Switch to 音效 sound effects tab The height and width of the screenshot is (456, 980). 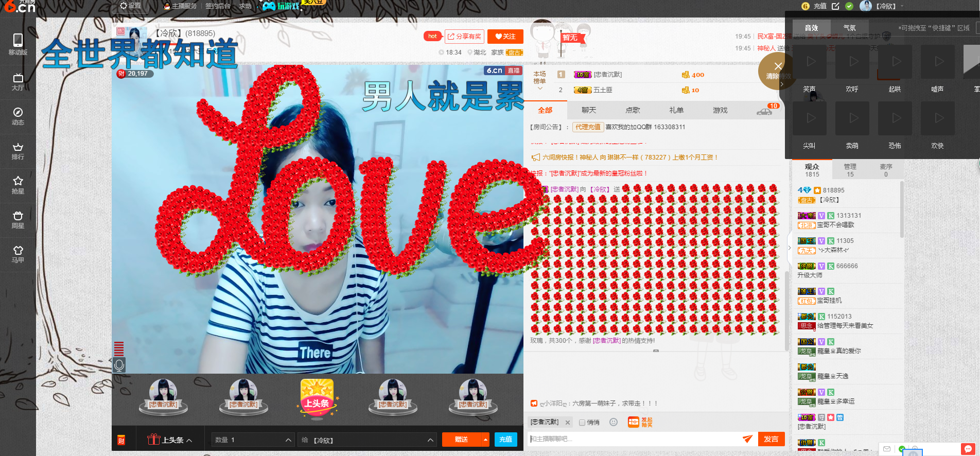[x=811, y=28]
